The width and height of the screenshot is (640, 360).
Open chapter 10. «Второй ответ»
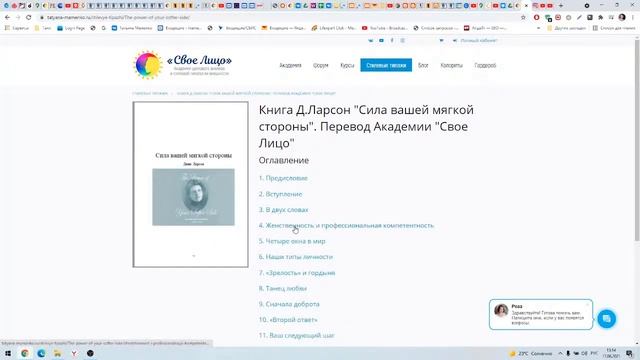(288, 320)
